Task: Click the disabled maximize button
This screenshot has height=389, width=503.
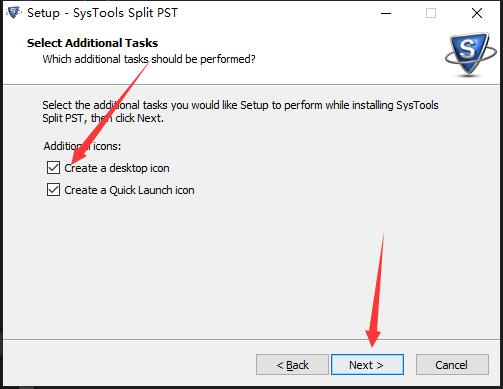Action: pyautogui.click(x=431, y=13)
